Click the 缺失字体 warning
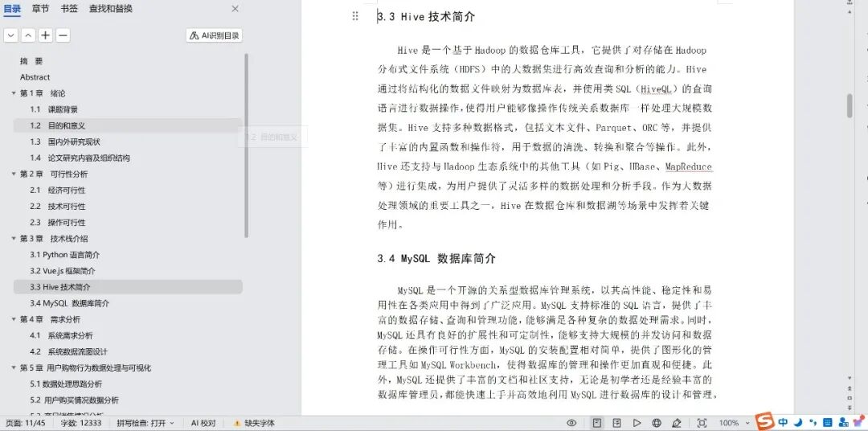This screenshot has width=868, height=431. coord(254,423)
